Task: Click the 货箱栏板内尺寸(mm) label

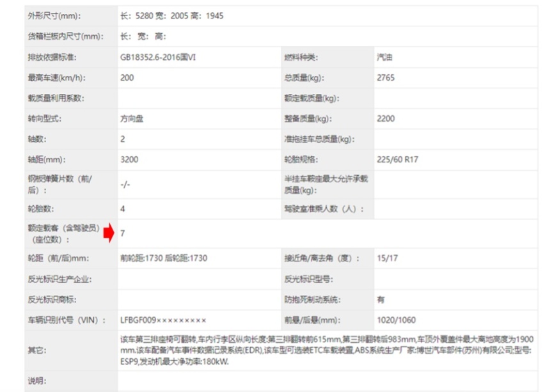Action: click(x=66, y=36)
